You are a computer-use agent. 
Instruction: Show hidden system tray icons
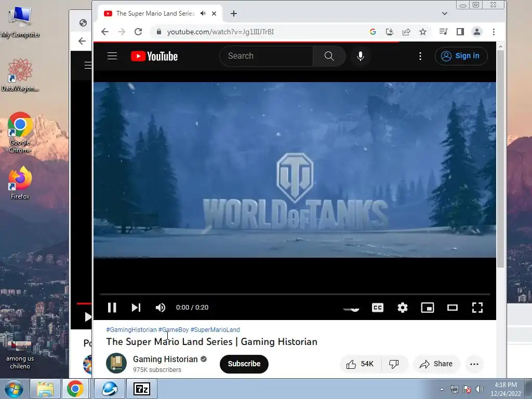(x=442, y=389)
